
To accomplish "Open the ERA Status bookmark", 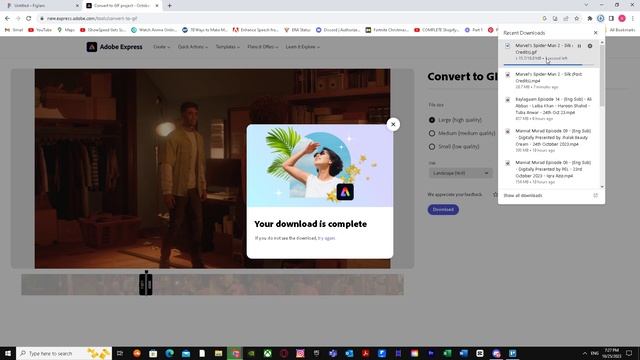I will pyautogui.click(x=297, y=30).
